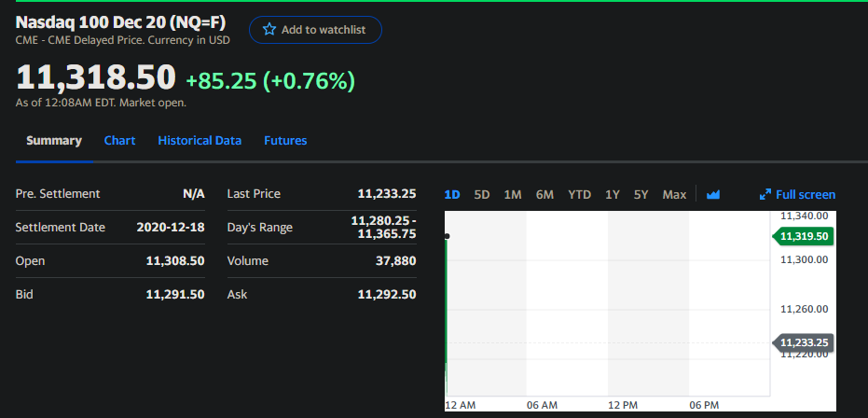Click the Last Price value 11,233.25

387,194
